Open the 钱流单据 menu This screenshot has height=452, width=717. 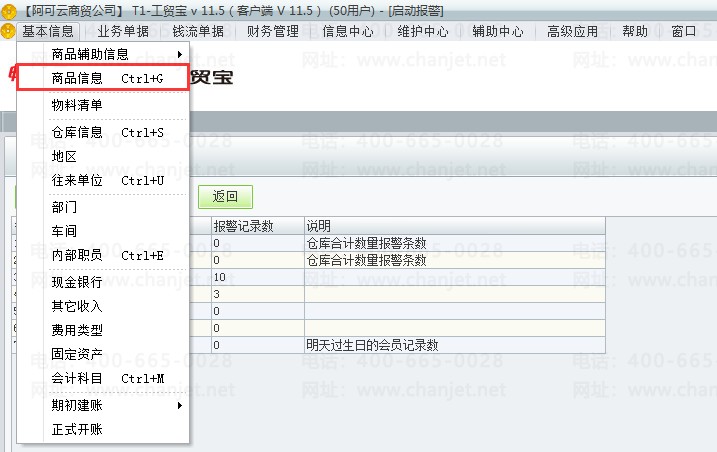pyautogui.click(x=198, y=31)
